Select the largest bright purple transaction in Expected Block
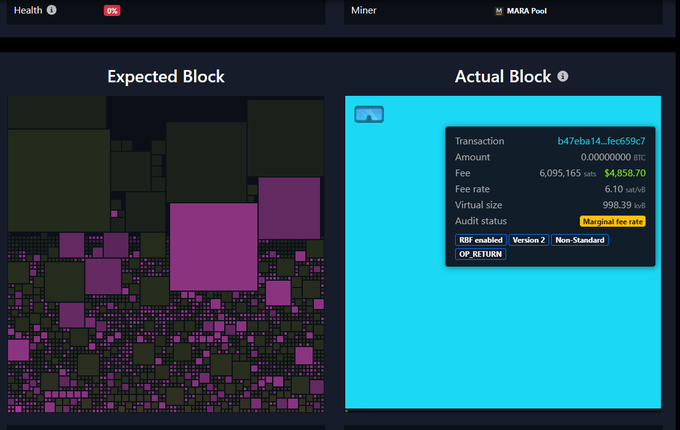Viewport: 680px width, 430px height. (x=213, y=247)
